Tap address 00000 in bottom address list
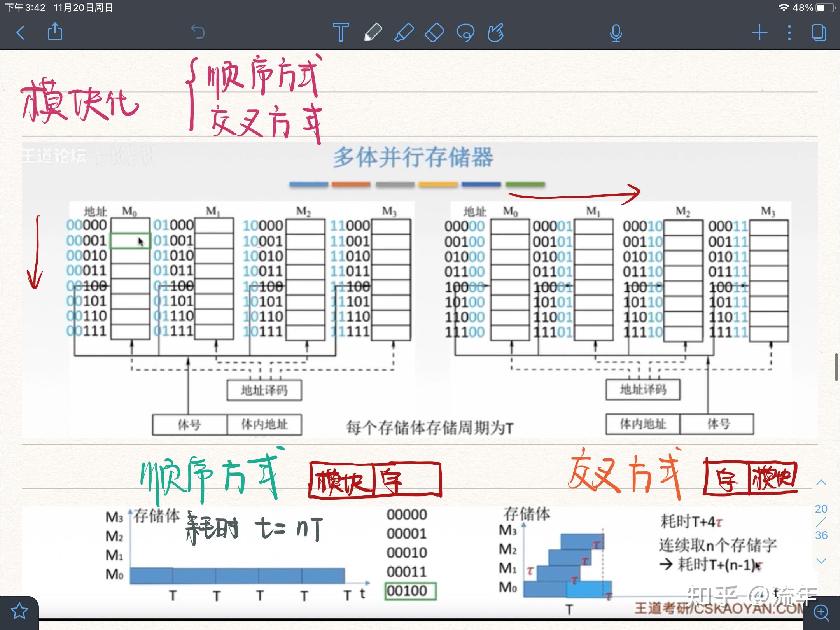The image size is (840, 630). pos(407,514)
